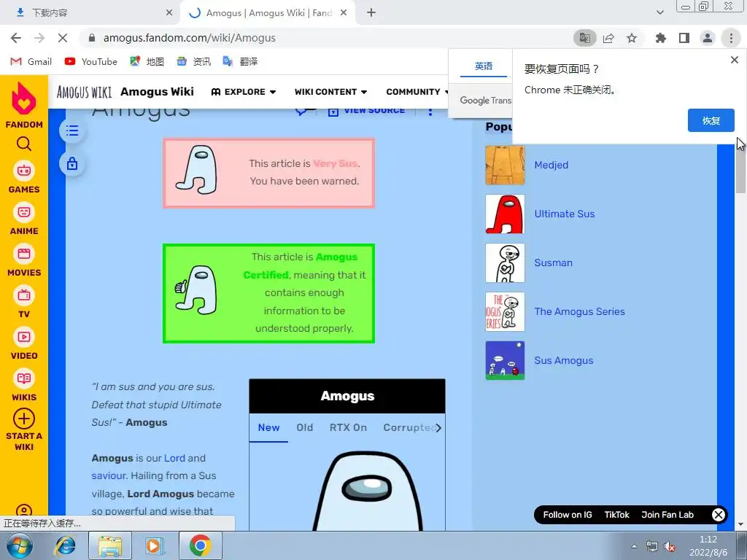This screenshot has width=747, height=560.
Task: Open the Chrome extensions puzzle icon
Action: tap(661, 38)
